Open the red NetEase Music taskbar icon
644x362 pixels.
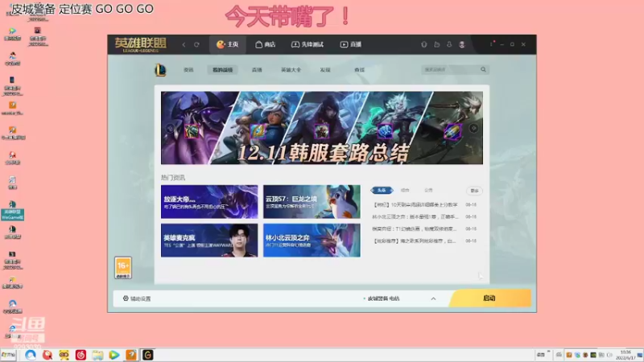click(x=81, y=355)
